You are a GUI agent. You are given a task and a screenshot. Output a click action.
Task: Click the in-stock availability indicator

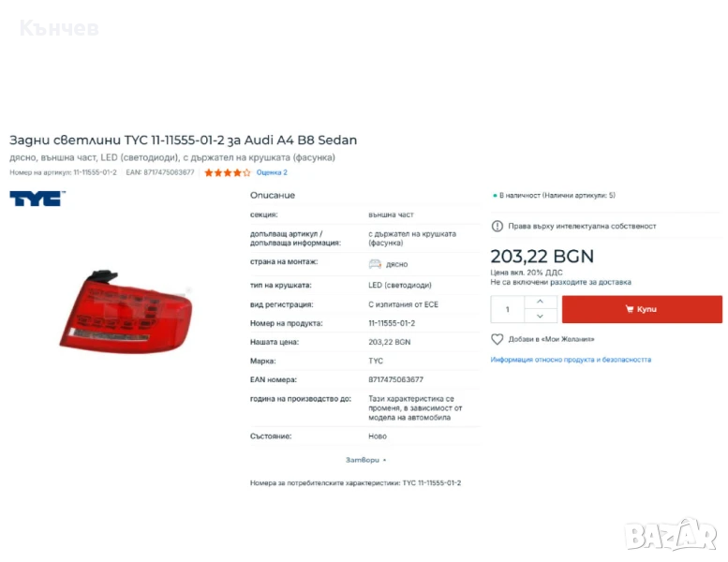point(554,196)
